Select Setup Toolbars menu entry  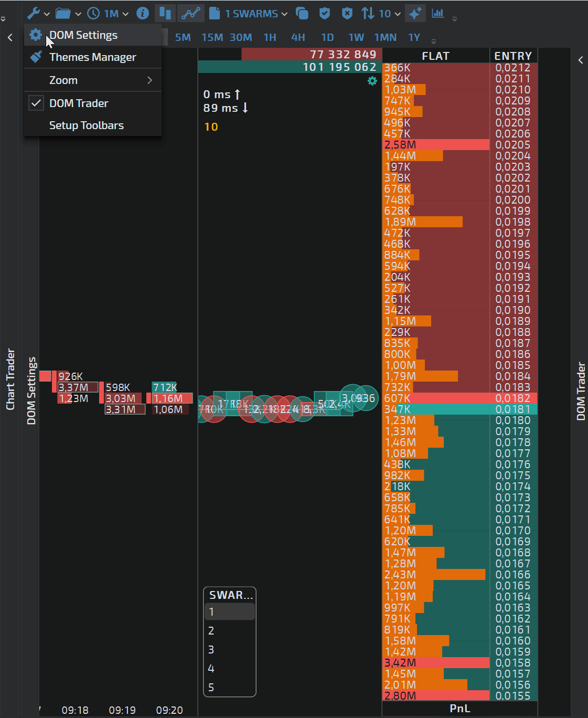tap(87, 125)
